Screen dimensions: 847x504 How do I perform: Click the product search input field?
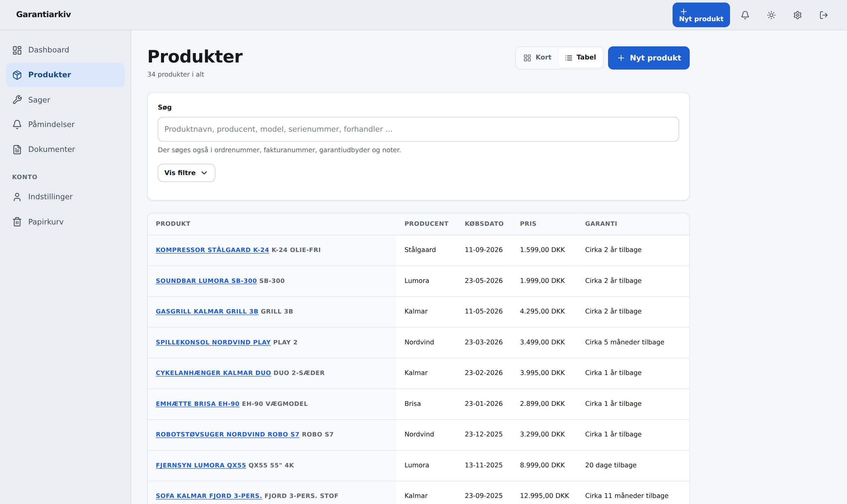[x=418, y=129]
